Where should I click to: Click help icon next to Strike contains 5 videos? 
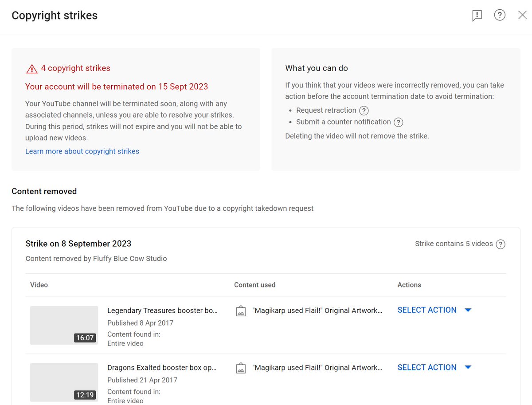click(x=501, y=244)
